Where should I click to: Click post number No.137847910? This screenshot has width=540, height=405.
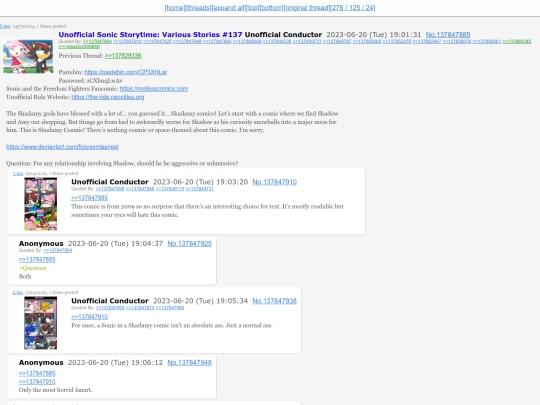tap(274, 182)
